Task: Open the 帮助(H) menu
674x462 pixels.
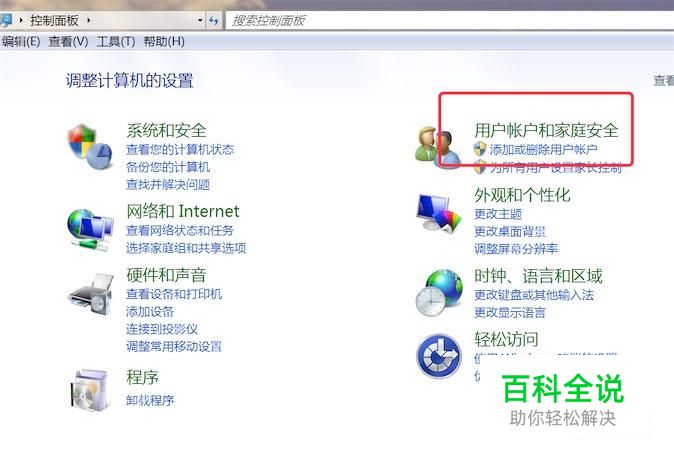Action: [x=164, y=41]
